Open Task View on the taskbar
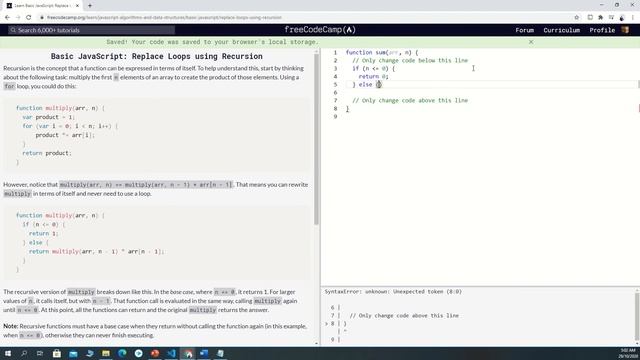Screen dimensions: 640x360 (40, 353)
